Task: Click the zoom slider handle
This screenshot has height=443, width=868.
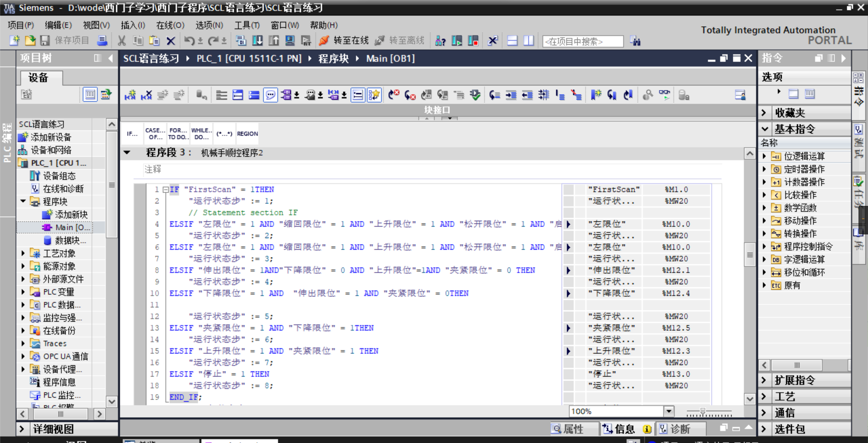Action: (703, 411)
